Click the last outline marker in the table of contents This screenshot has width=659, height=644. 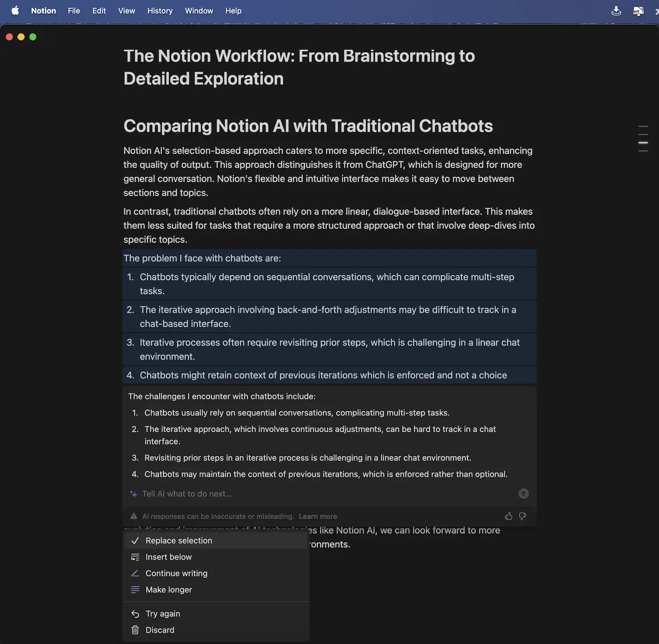[643, 151]
